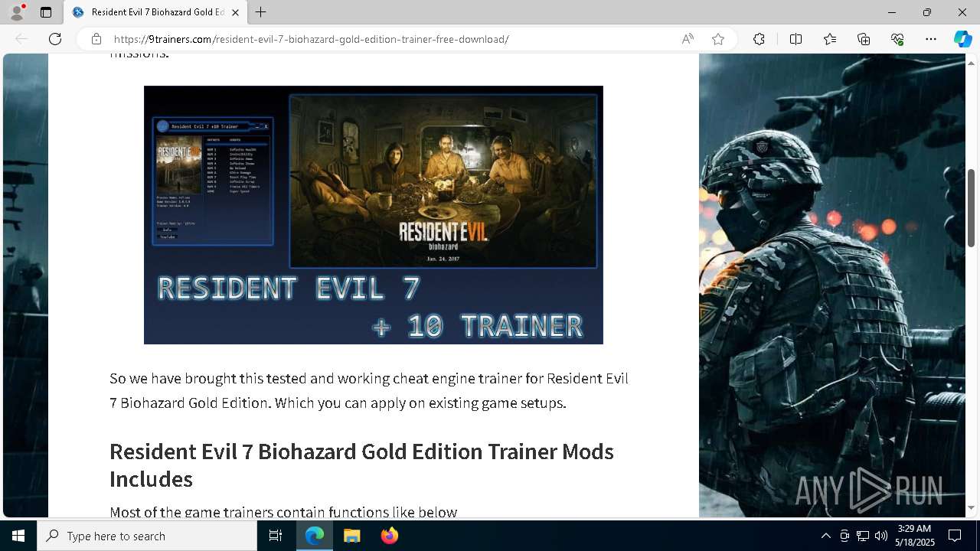This screenshot has height=551, width=980.
Task: Click the paragraph about tested cheat engine trainer
Action: click(369, 390)
